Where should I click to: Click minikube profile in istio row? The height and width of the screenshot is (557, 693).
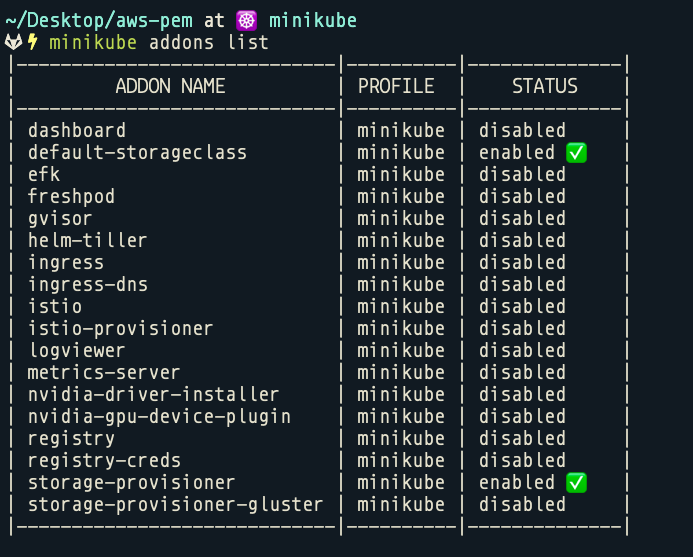tap(401, 306)
